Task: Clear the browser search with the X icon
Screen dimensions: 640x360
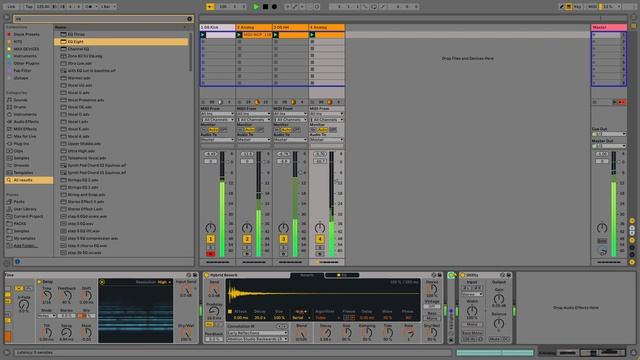Action: pos(189,19)
